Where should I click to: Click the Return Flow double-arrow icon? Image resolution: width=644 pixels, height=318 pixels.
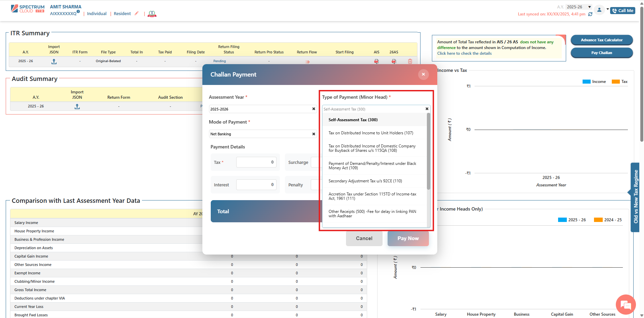pos(307,62)
